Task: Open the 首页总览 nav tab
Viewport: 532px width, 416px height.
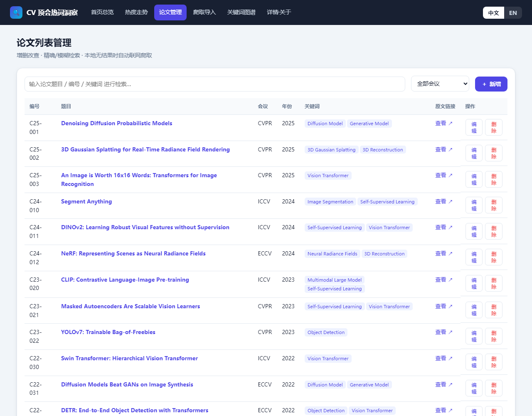Action: [102, 12]
